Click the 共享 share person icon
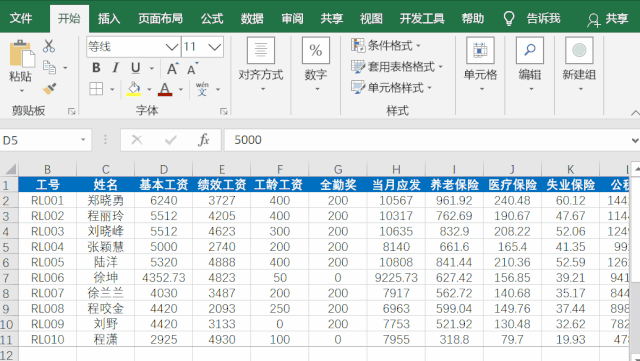 click(x=593, y=19)
